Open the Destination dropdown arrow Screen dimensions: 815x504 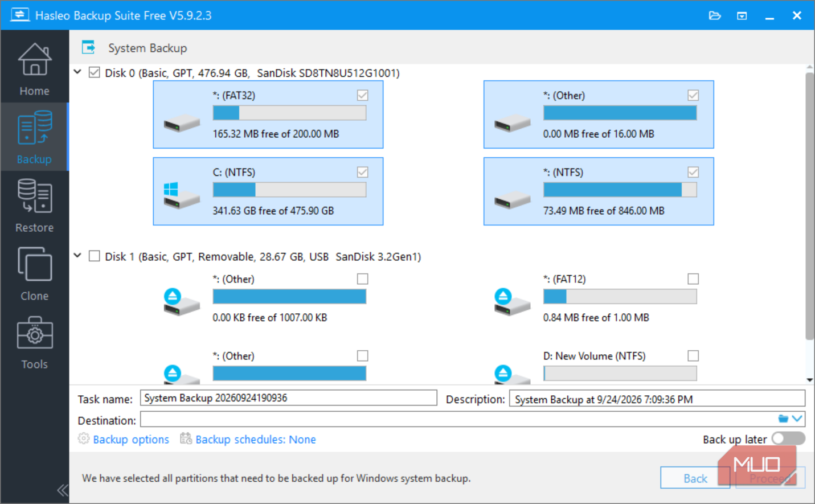pos(797,419)
